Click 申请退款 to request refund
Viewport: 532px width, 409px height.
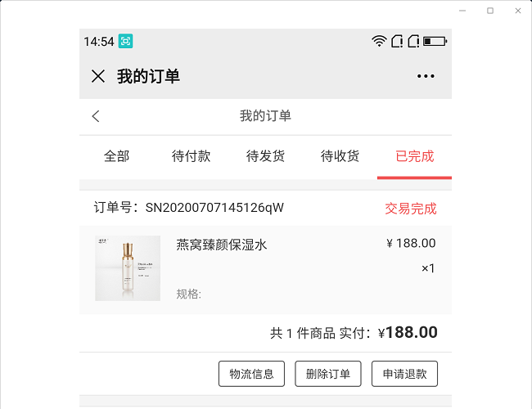tap(404, 374)
